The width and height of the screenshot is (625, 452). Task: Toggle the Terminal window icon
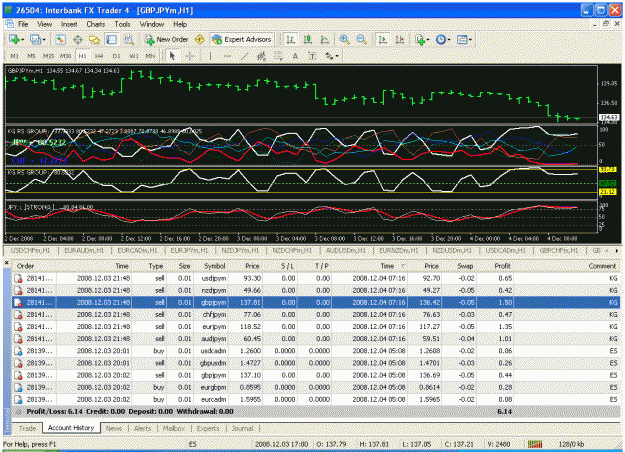click(112, 39)
